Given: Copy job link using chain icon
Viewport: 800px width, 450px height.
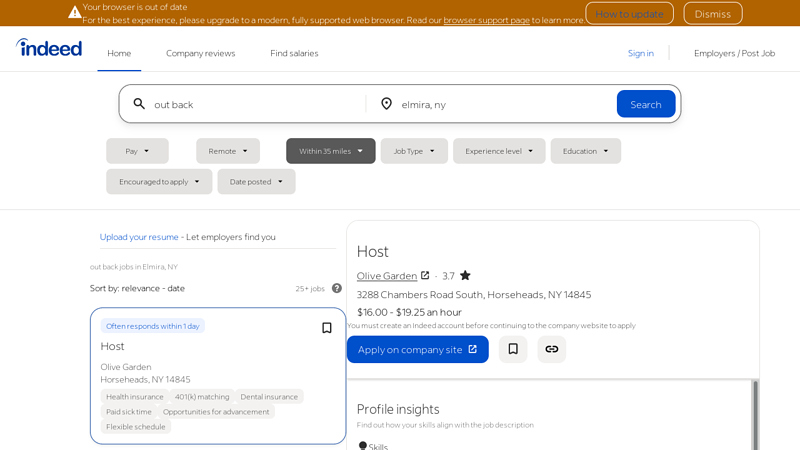Looking at the screenshot, I should click(x=551, y=349).
